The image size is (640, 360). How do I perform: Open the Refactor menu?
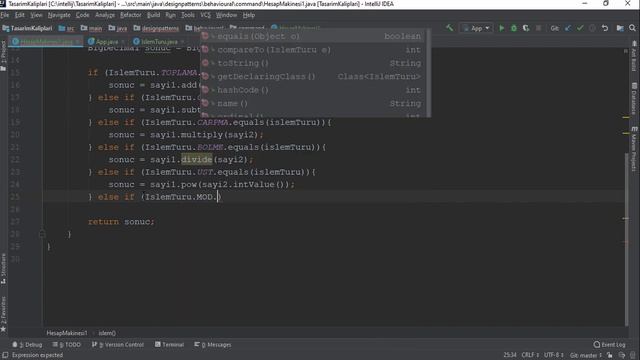(131, 15)
